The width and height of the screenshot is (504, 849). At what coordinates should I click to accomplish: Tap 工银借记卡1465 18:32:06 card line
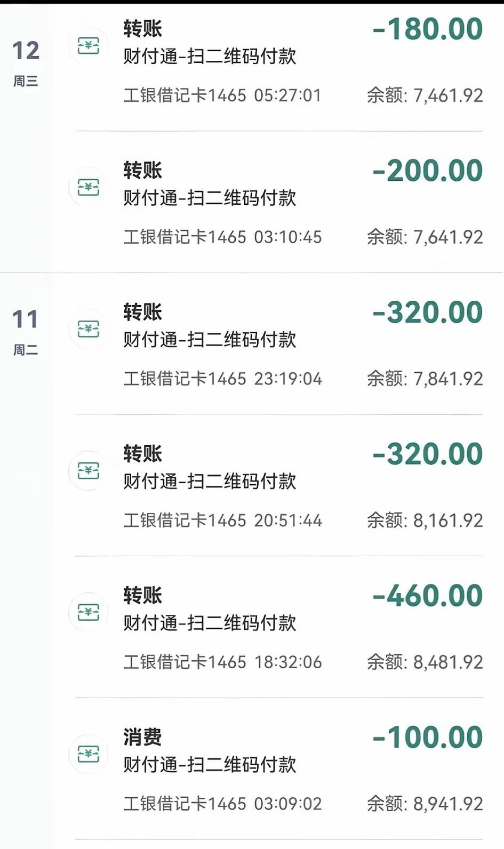pos(222,662)
